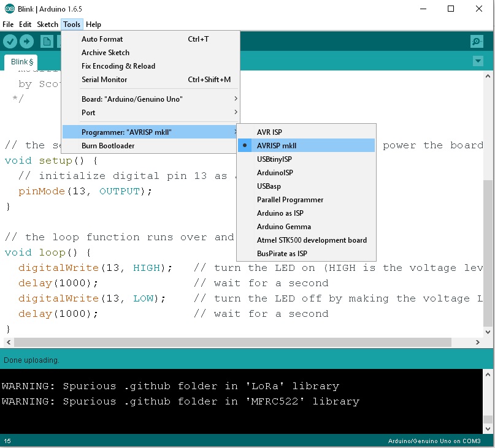Expand the Port submenu
This screenshot has height=448, width=495.
coord(150,113)
